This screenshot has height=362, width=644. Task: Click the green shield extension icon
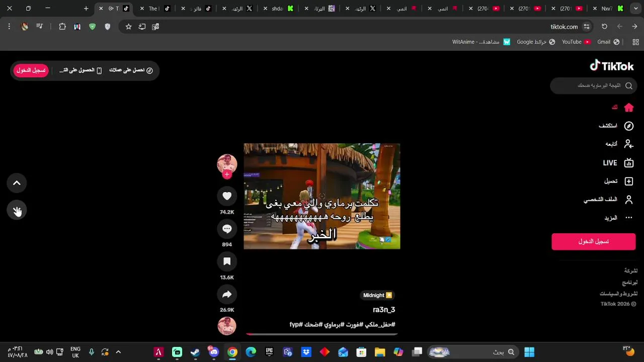click(92, 27)
